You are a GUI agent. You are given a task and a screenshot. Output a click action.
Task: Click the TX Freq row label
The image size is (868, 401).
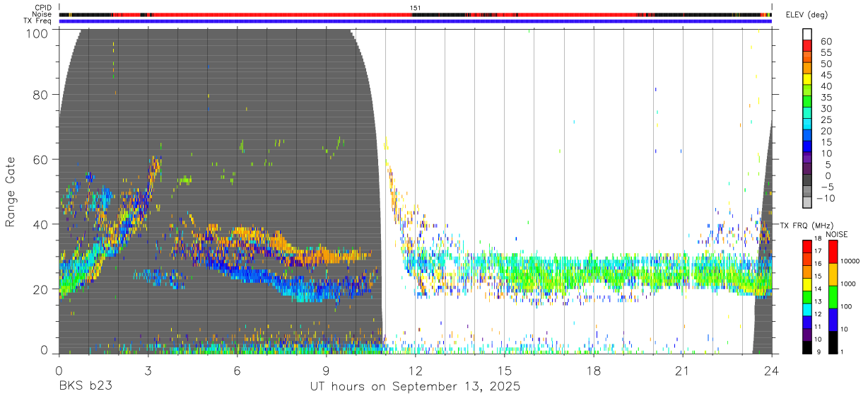pos(39,21)
